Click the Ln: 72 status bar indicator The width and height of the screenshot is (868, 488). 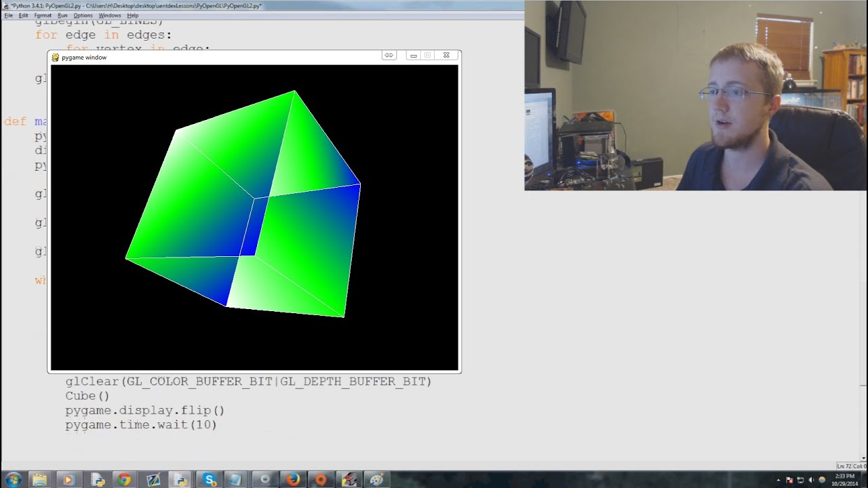click(x=844, y=466)
